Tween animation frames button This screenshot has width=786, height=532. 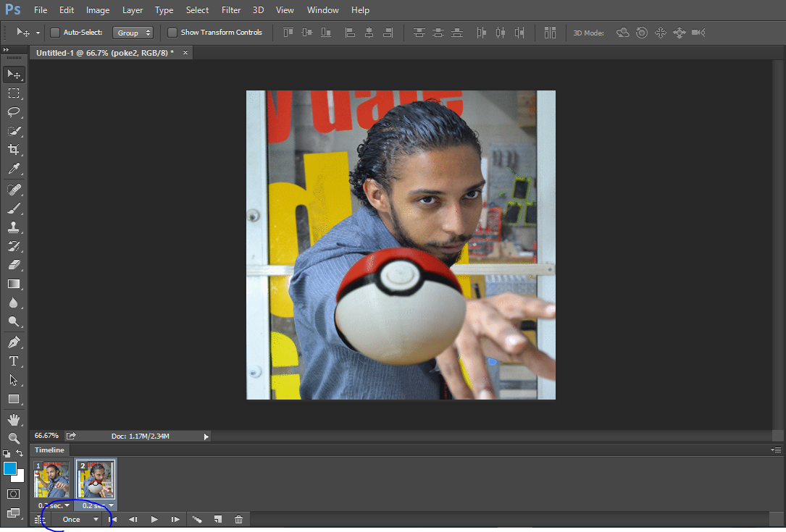[197, 520]
